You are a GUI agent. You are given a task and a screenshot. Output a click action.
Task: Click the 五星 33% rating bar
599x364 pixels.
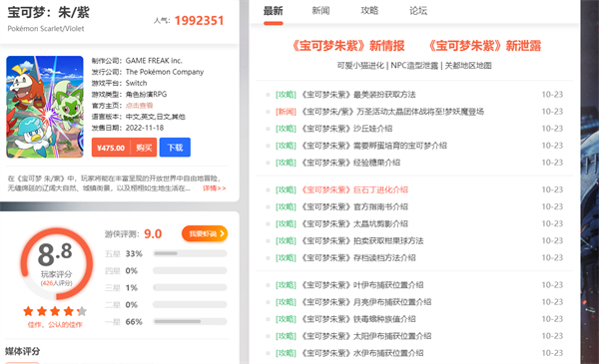190,253
